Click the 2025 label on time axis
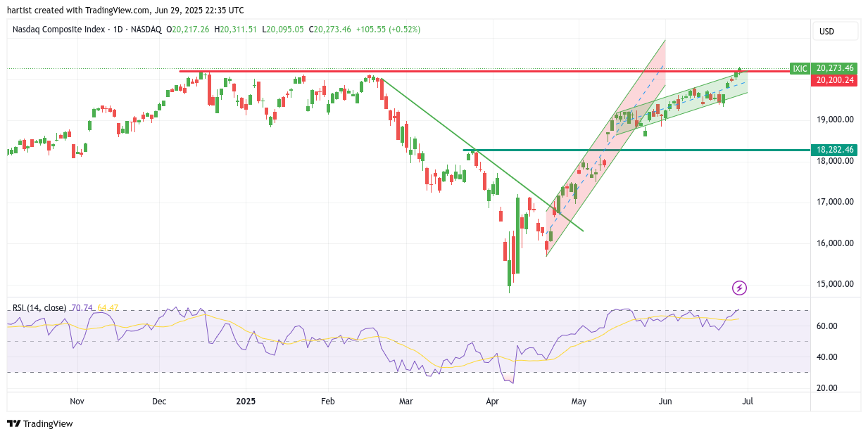This screenshot has height=436, width=868. point(246,402)
